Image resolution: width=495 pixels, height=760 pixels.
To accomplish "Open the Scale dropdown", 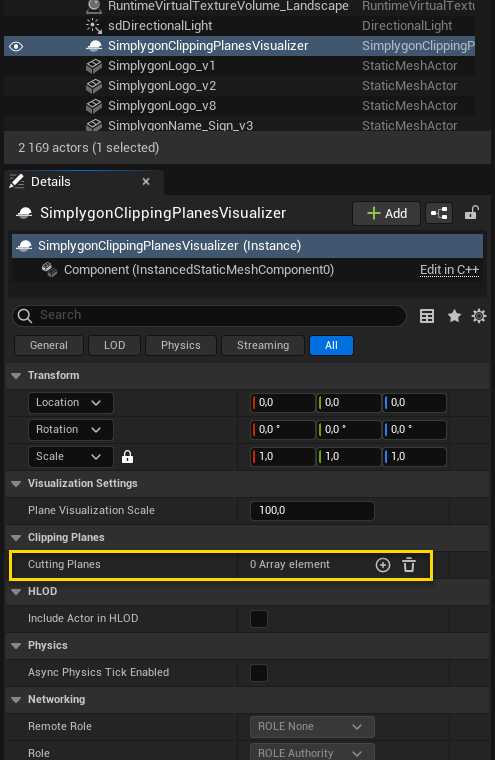I will click(71, 457).
